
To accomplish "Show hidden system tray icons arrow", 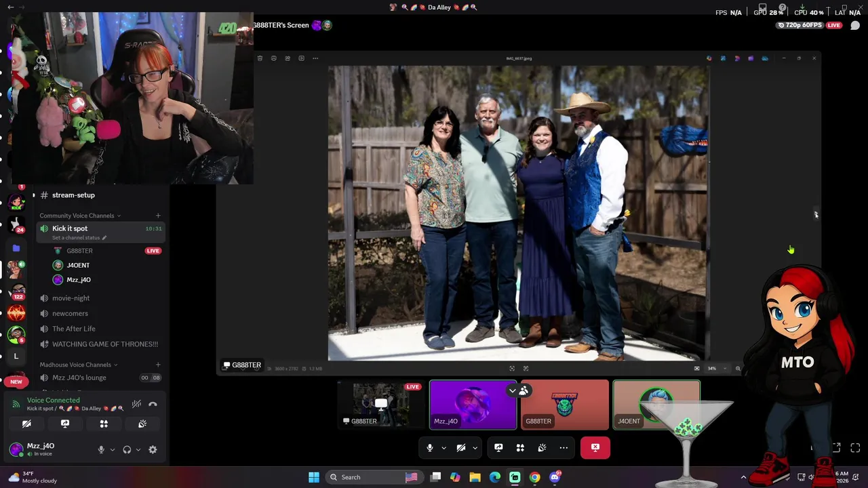I will pos(743,477).
